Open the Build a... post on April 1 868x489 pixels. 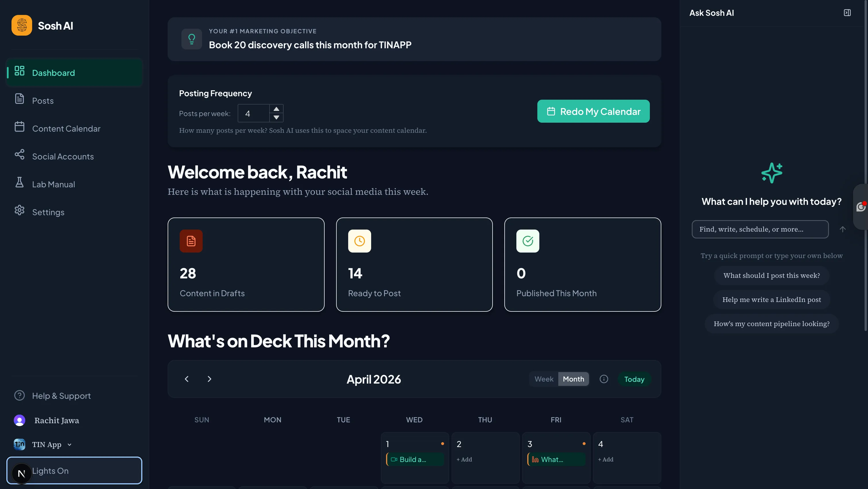tap(415, 459)
